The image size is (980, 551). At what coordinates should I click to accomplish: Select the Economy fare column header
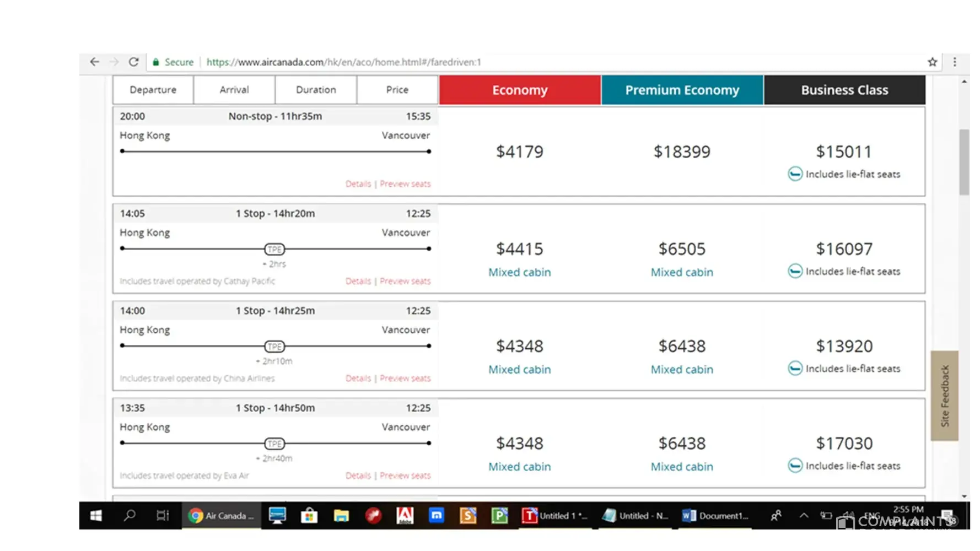520,90
